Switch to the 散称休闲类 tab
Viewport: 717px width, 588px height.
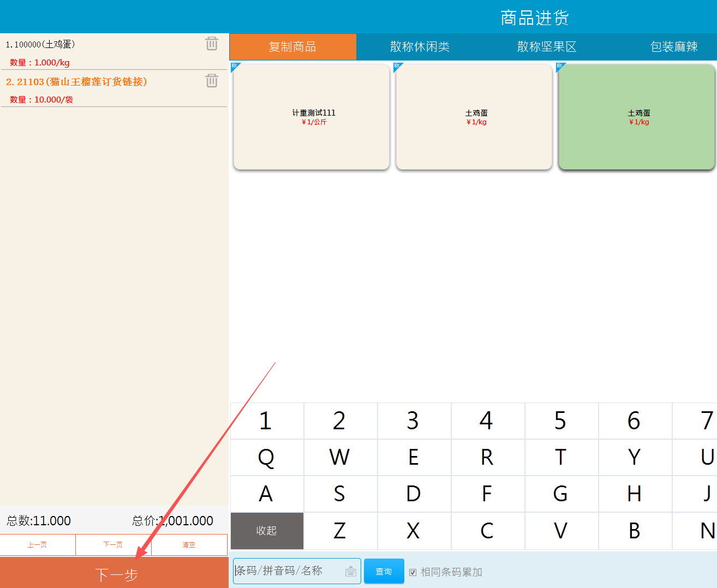420,47
